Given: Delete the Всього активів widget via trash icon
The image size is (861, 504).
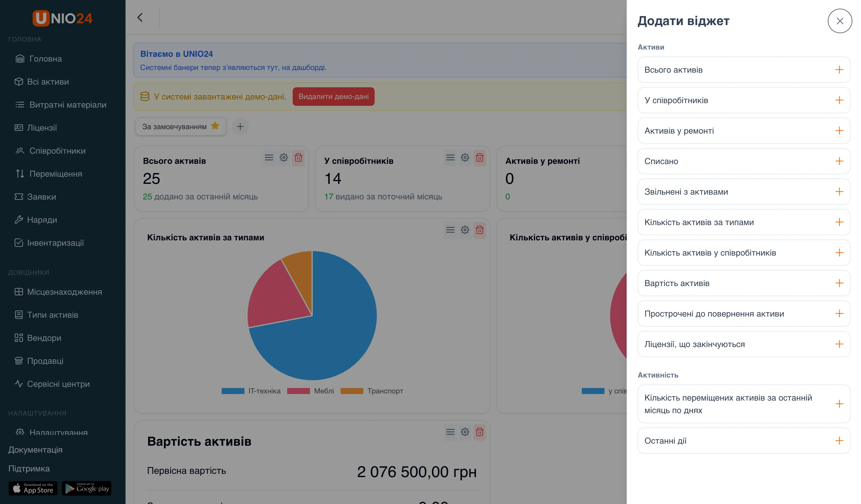Looking at the screenshot, I should [x=298, y=158].
